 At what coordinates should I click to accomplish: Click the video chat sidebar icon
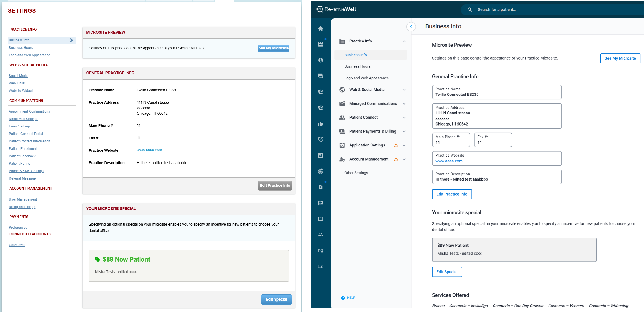pyautogui.click(x=320, y=203)
